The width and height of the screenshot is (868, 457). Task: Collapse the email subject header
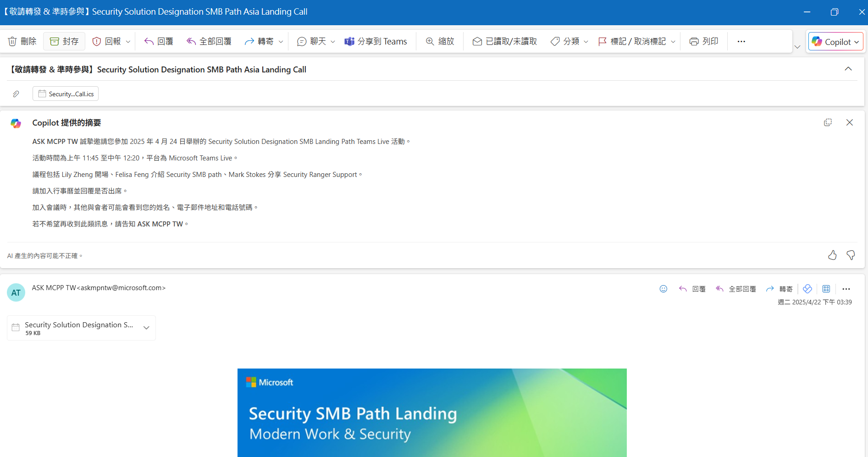(x=848, y=69)
